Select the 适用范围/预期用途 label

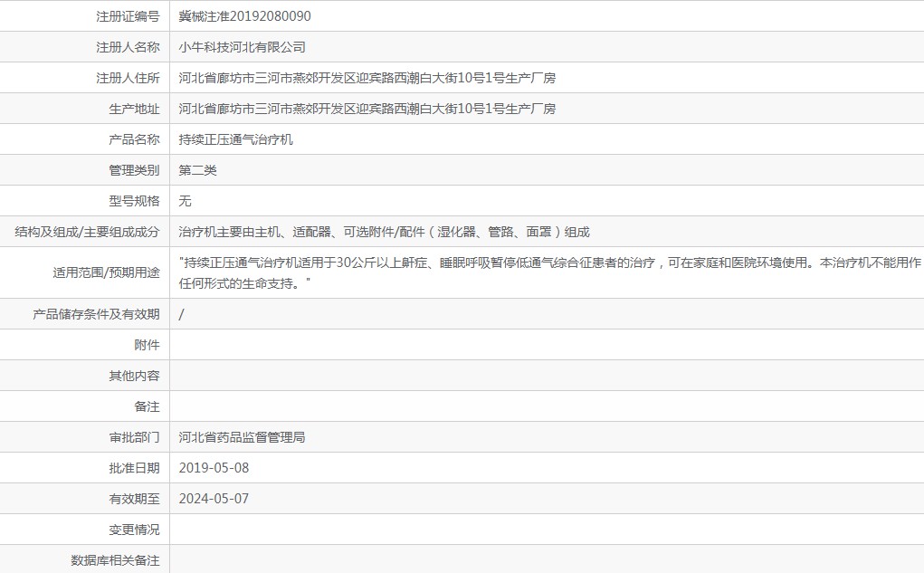106,273
